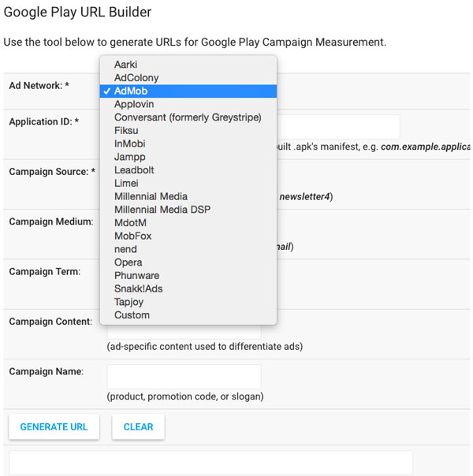This screenshot has height=476, width=473.
Task: Choose Custom at the list bottom
Action: pos(132,315)
